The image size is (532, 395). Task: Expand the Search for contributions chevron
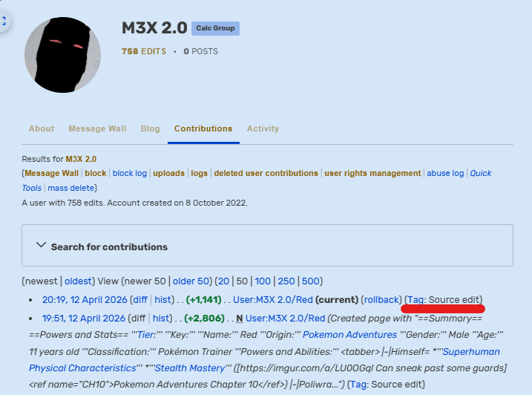pos(41,245)
